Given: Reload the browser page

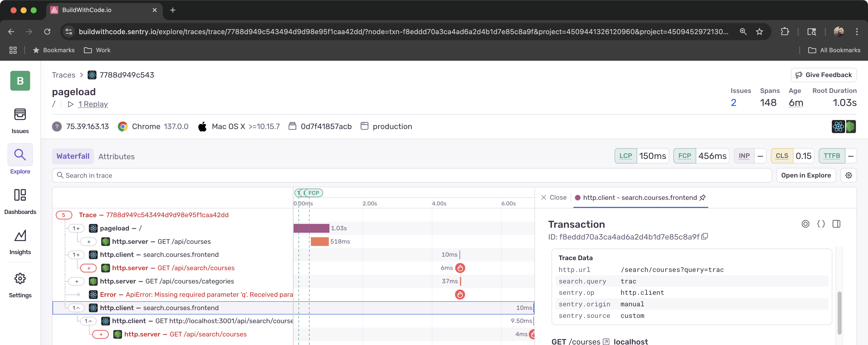Looking at the screenshot, I should (47, 31).
